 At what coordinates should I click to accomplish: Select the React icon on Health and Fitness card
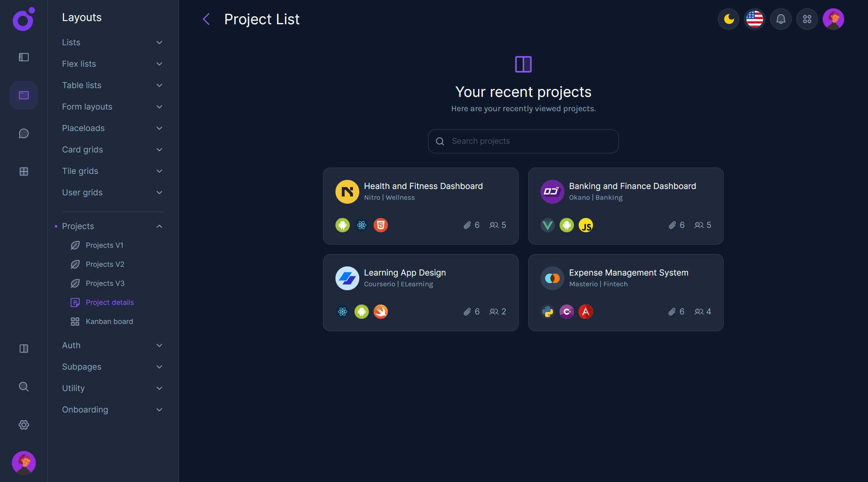coord(361,225)
